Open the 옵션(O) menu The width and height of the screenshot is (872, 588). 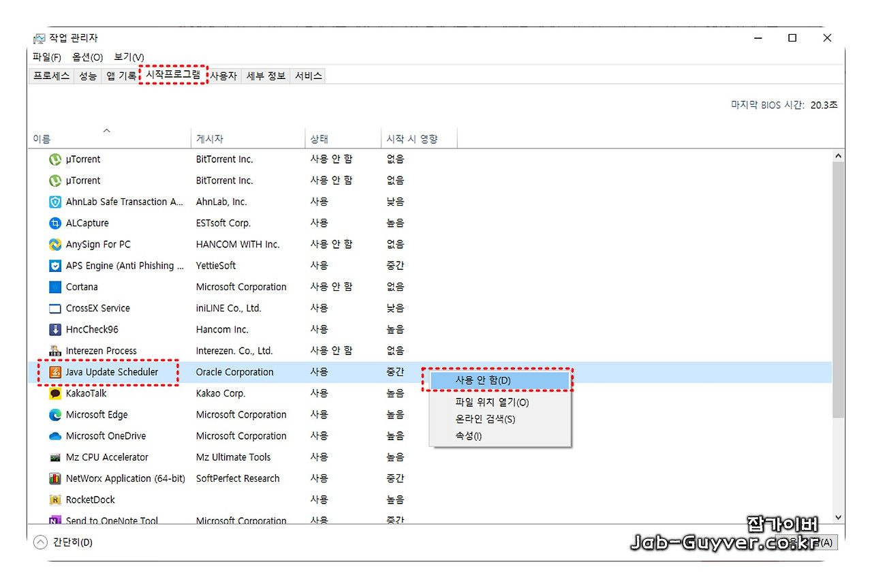87,57
